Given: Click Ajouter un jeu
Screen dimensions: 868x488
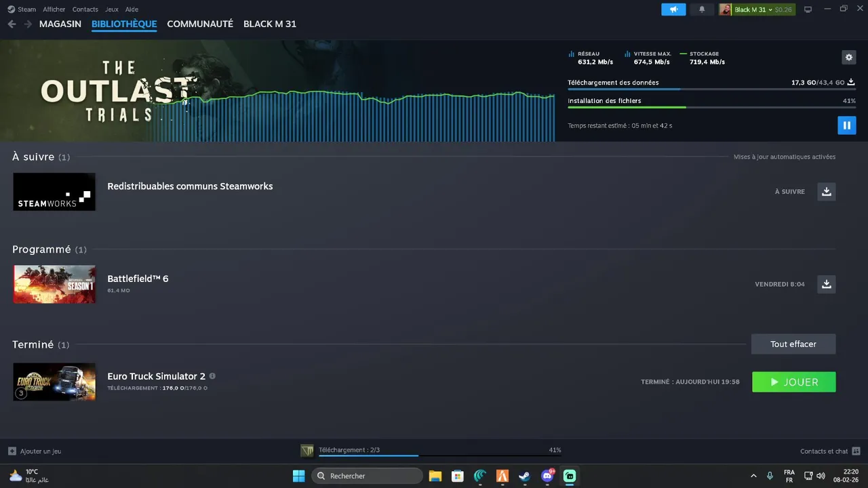Looking at the screenshot, I should [x=35, y=451].
